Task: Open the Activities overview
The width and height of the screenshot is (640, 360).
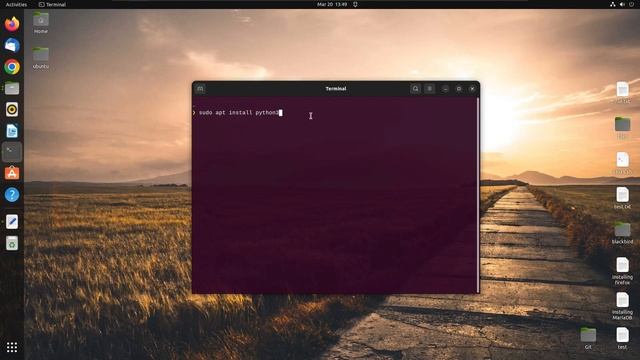Action: tap(16, 4)
